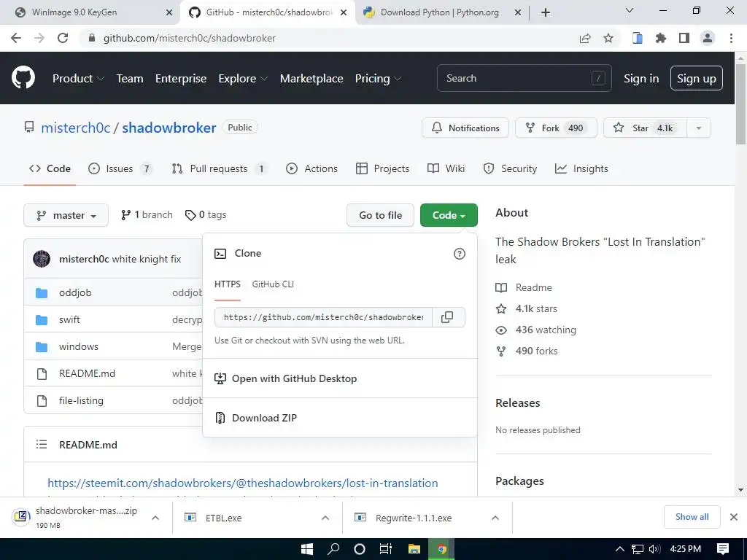The image size is (747, 560).
Task: Click the address bar URL
Action: pyautogui.click(x=189, y=38)
